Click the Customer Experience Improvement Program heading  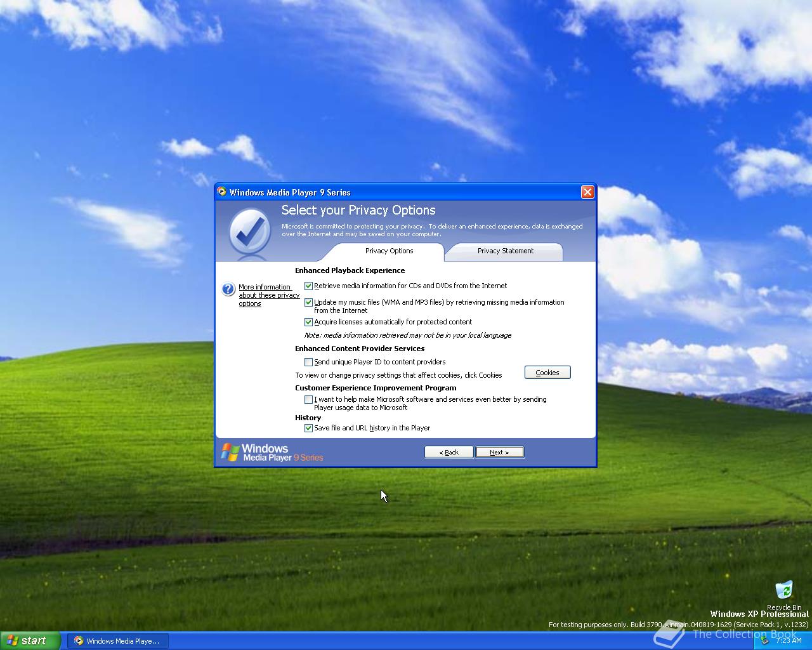pyautogui.click(x=376, y=388)
